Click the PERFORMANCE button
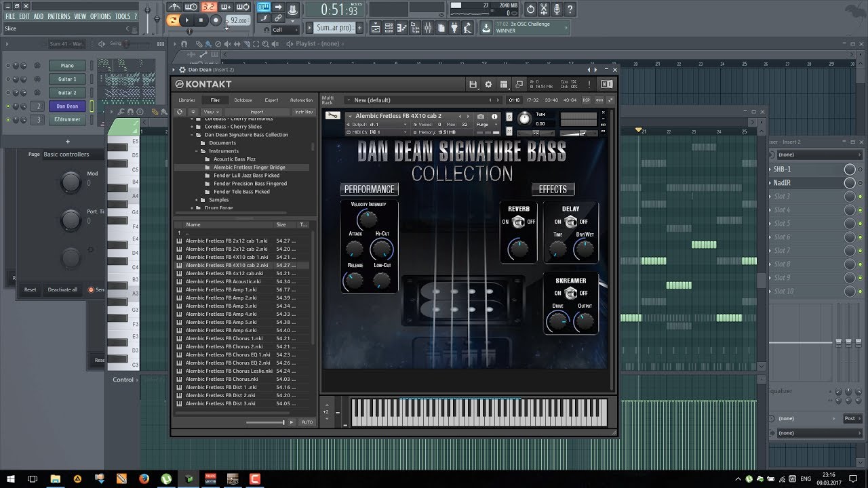868x488 pixels. click(369, 189)
